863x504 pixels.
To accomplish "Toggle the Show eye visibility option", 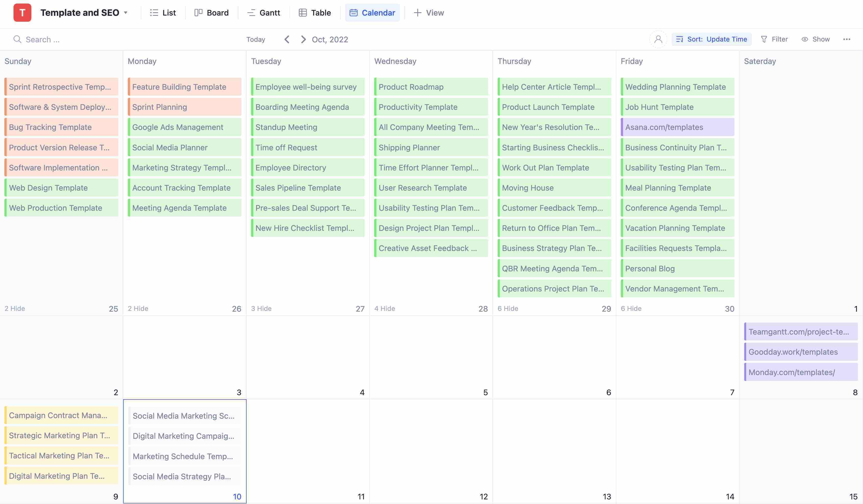I will (x=815, y=39).
